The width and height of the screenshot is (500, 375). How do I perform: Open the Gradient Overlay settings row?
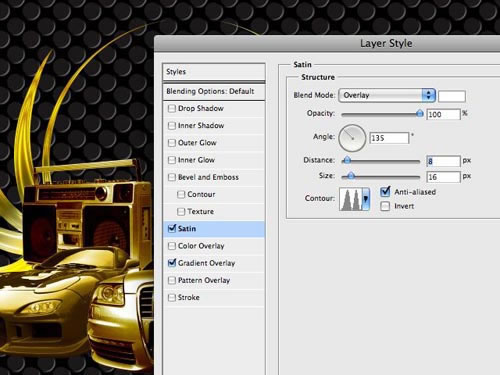pyautogui.click(x=214, y=263)
